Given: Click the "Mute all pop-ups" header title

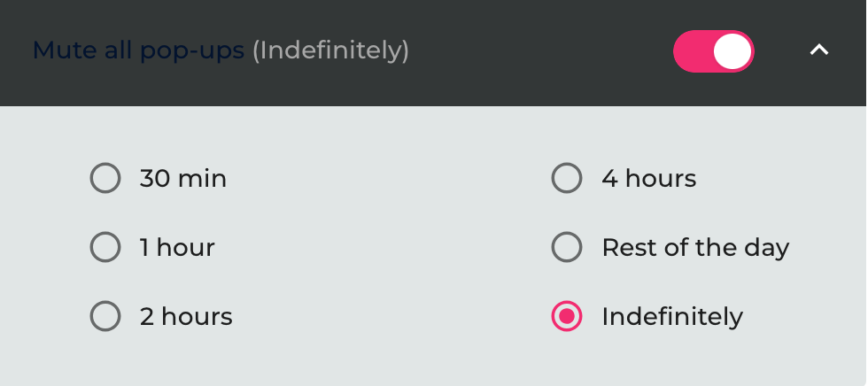Looking at the screenshot, I should point(138,50).
